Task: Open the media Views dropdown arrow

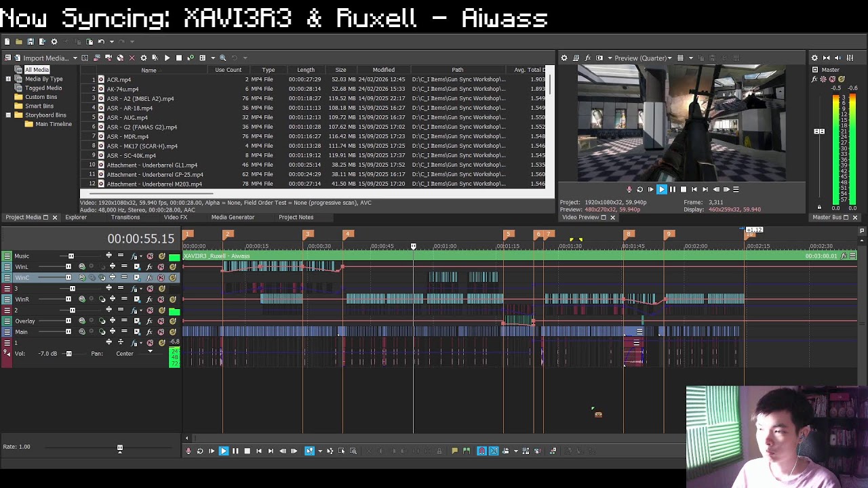Action: 212,58
